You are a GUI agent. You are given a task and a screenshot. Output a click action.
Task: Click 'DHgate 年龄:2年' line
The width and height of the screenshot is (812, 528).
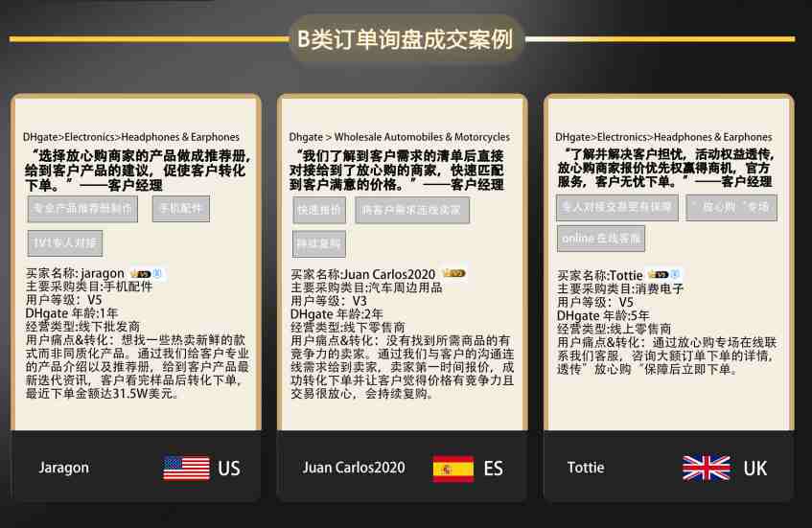click(336, 314)
